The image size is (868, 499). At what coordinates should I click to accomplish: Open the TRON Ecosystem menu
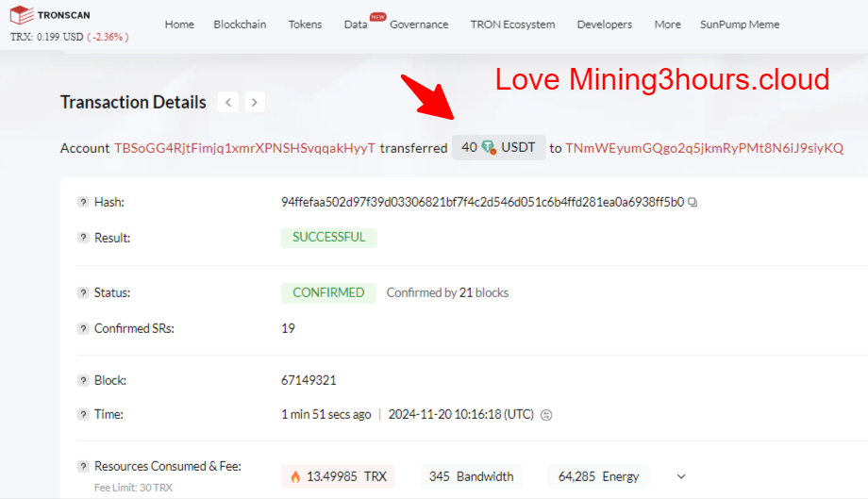[512, 25]
